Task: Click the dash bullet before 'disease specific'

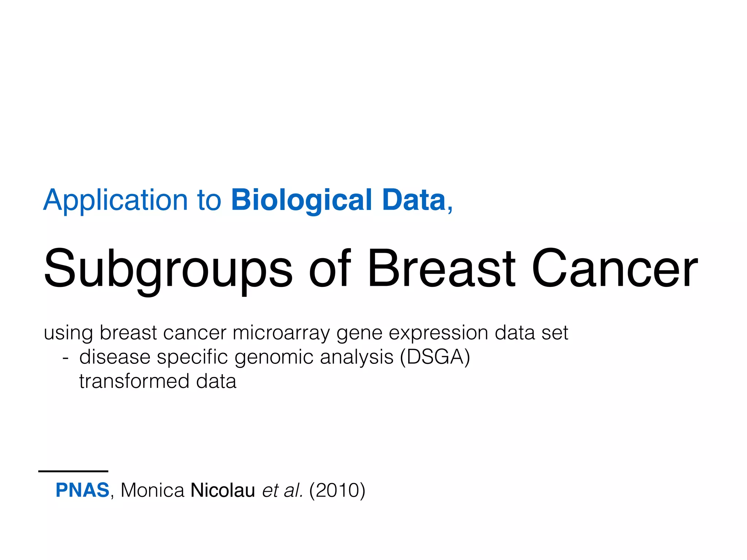Action: pos(65,358)
